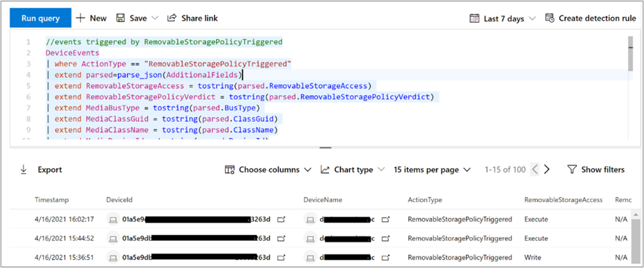Sort by the Timestamp column header
Viewport: 644px width, 268px height.
click(x=52, y=200)
